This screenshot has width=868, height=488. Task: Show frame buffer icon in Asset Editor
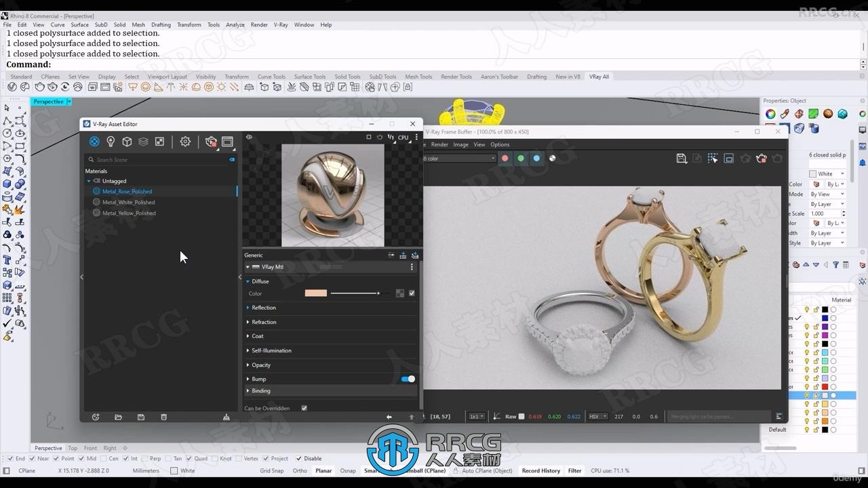tap(227, 142)
